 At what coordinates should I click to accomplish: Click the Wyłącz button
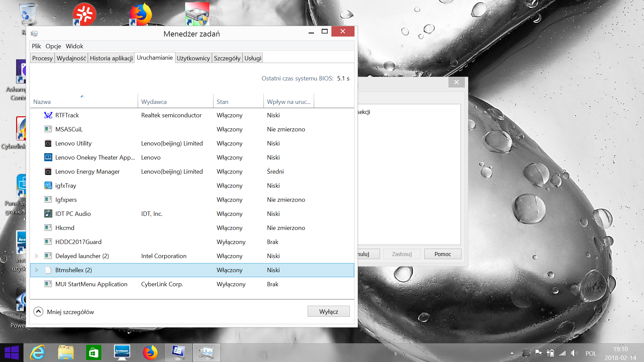(328, 311)
